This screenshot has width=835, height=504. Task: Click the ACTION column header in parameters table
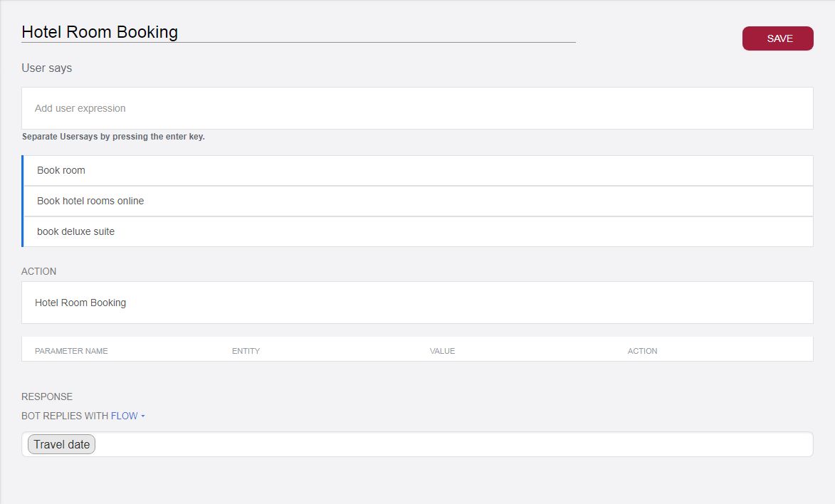642,351
